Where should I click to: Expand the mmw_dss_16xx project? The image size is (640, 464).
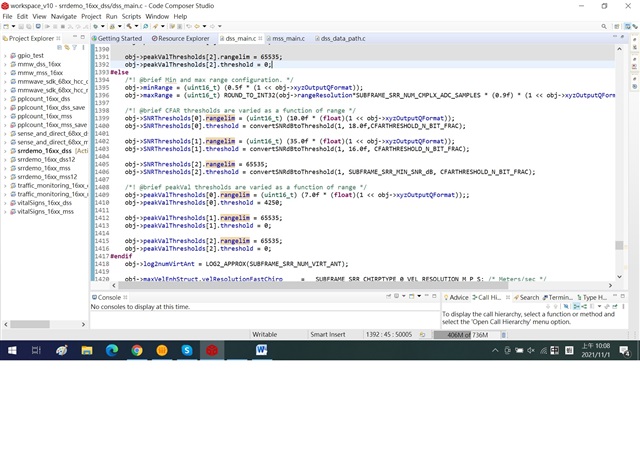click(5, 64)
